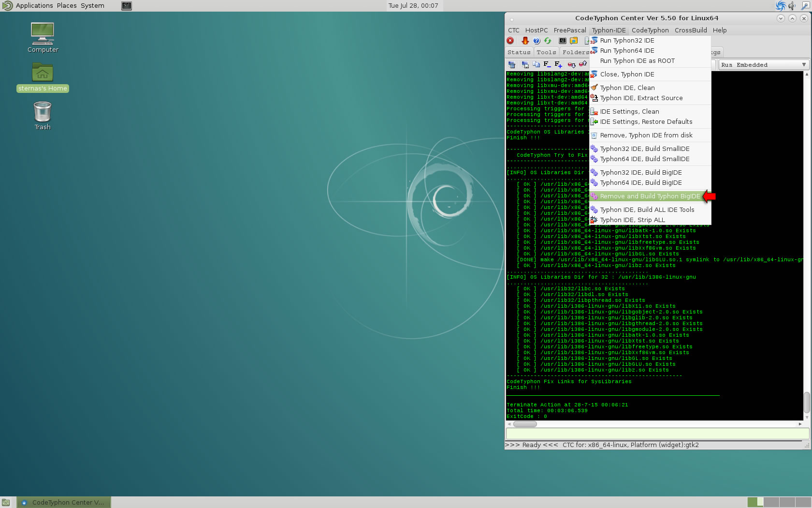
Task: Select Typhon IDE, Build ALL IDE Tools
Action: (x=650, y=210)
